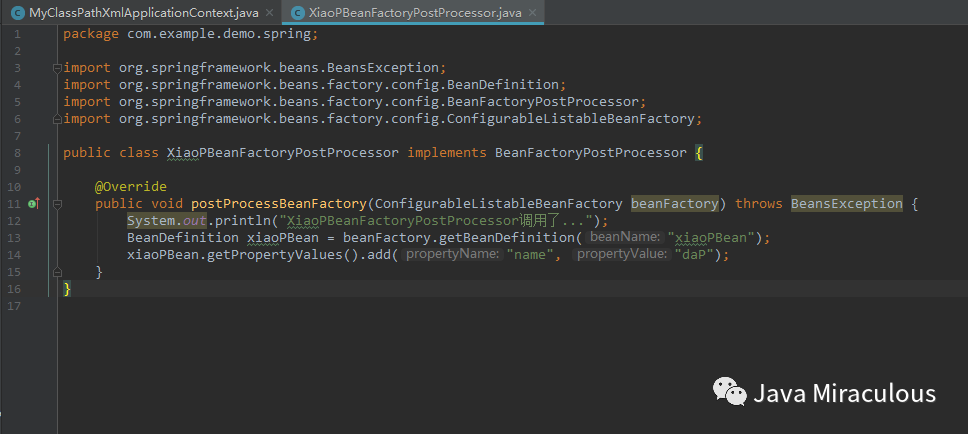This screenshot has height=434, width=968.
Task: Click the BeanFactoryPostProcessor interface name on line 8
Action: click(x=590, y=152)
